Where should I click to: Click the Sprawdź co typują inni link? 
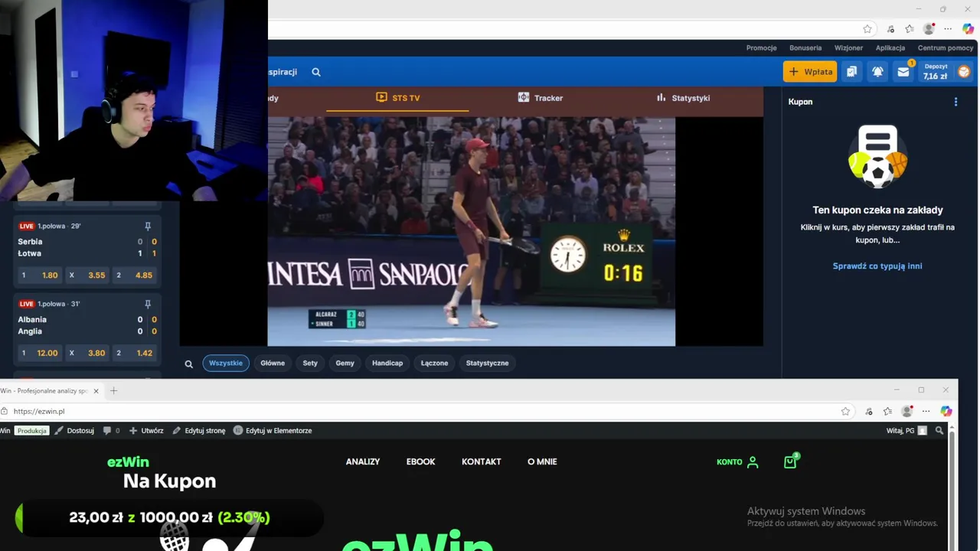click(x=877, y=266)
